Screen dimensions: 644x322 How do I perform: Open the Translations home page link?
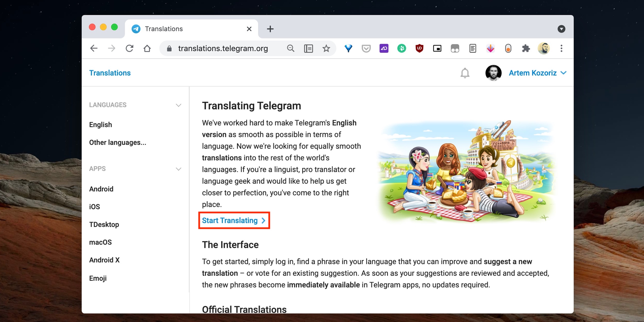(110, 73)
